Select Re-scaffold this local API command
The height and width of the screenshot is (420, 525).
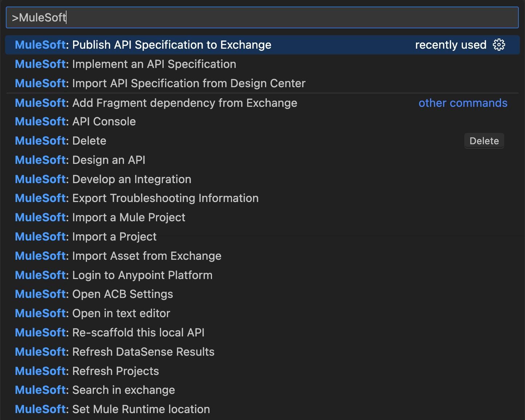coord(138,333)
